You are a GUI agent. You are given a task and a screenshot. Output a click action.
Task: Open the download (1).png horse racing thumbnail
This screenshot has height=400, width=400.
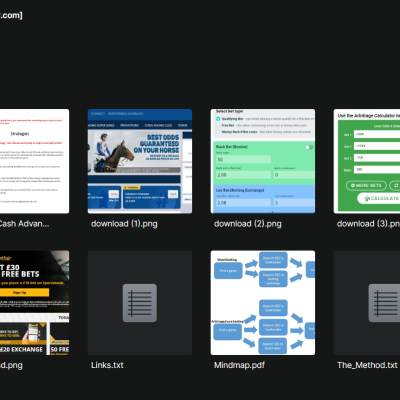(140, 161)
